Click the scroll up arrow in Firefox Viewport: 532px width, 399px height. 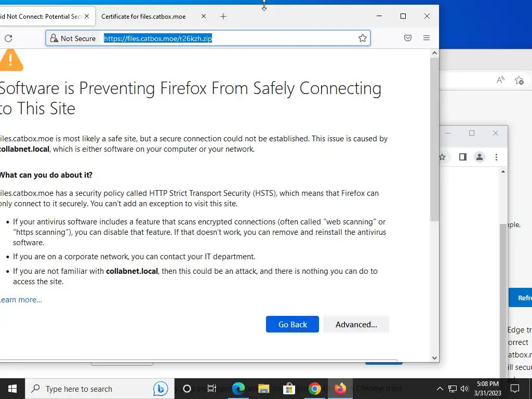tap(434, 54)
